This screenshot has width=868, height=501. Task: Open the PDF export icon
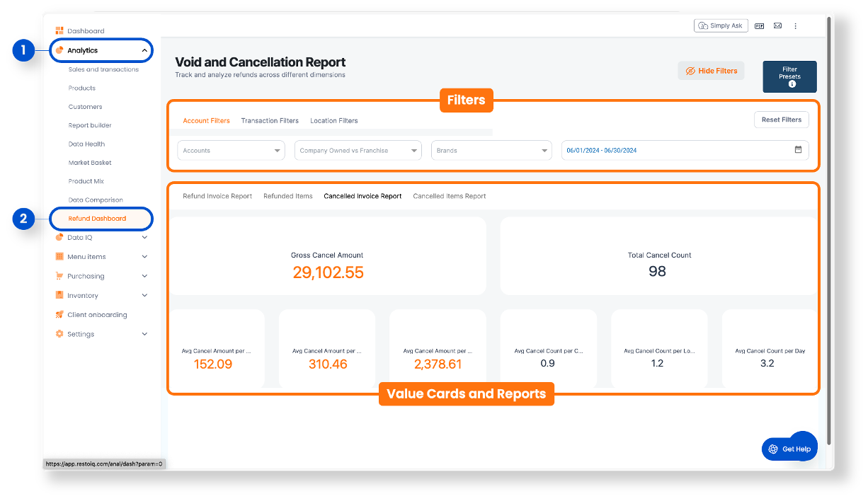759,25
